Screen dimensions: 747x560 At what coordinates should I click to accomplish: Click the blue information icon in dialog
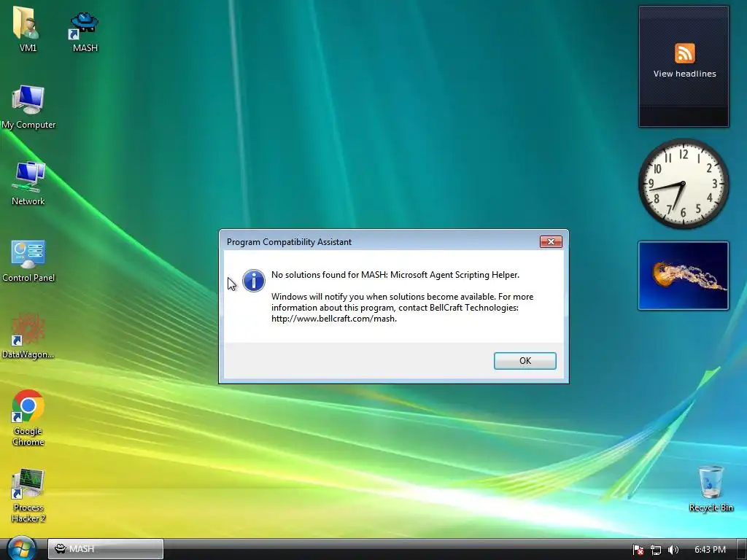click(253, 281)
